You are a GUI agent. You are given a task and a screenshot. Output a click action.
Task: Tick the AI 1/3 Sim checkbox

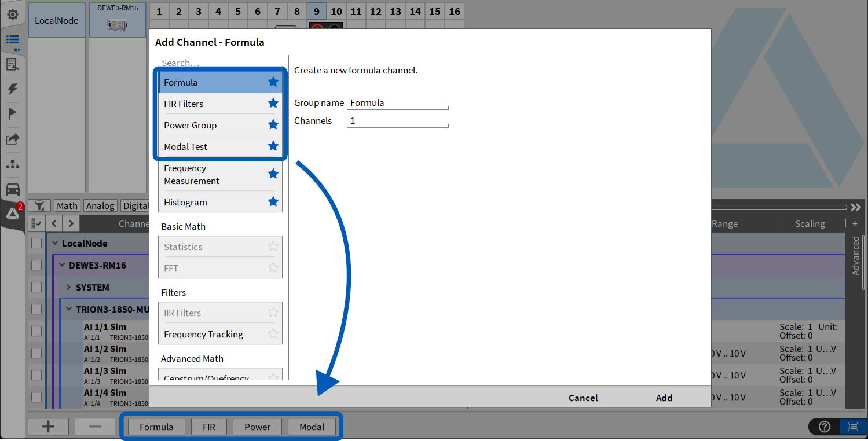point(36,375)
